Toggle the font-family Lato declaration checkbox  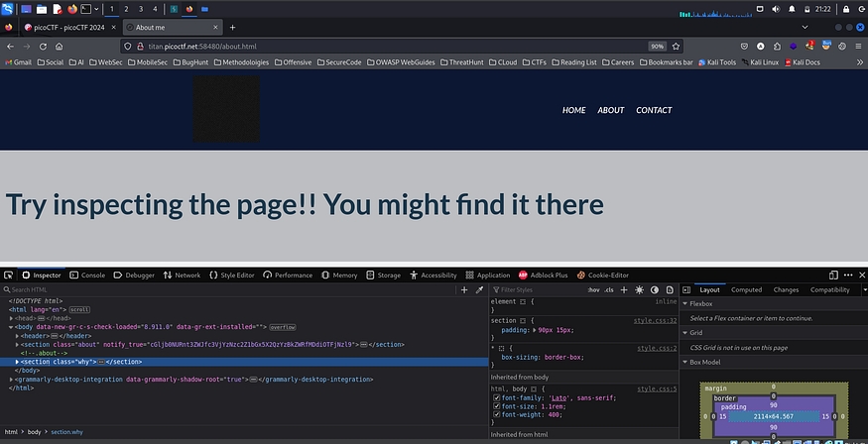(497, 397)
